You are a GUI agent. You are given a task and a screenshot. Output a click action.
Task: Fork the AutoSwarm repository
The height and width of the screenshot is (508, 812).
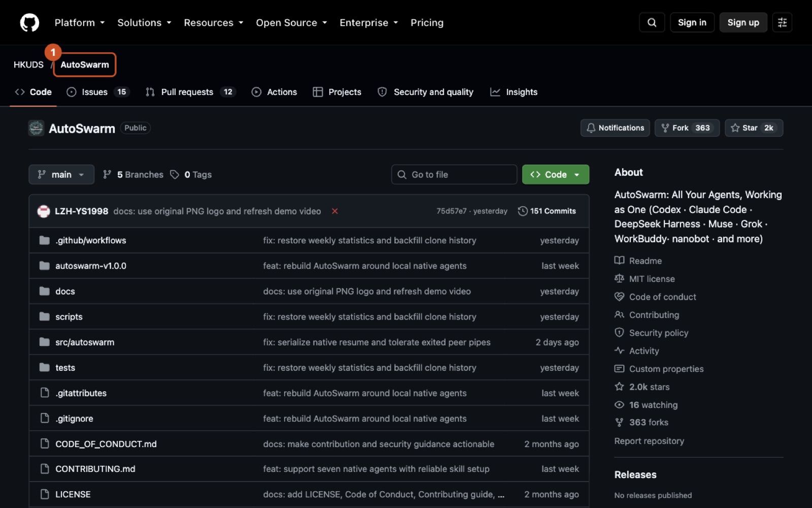(x=687, y=128)
